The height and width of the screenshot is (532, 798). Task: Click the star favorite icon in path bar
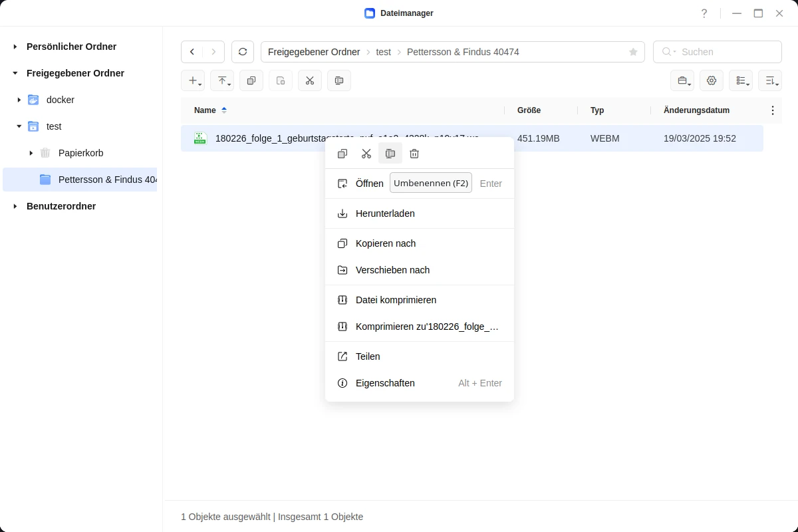633,52
